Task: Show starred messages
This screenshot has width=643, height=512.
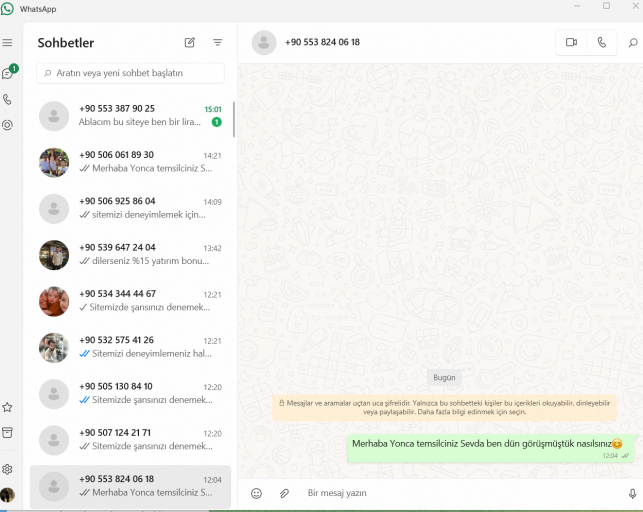Action: click(x=7, y=407)
